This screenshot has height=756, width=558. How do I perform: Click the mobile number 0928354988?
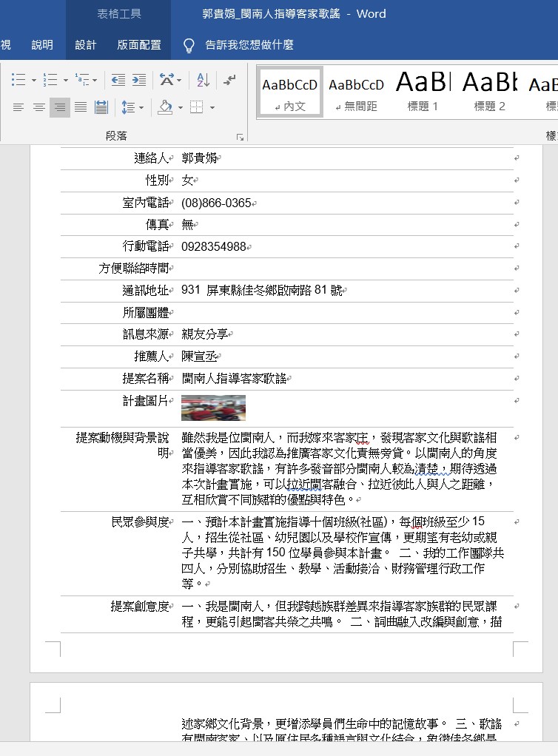click(x=214, y=247)
